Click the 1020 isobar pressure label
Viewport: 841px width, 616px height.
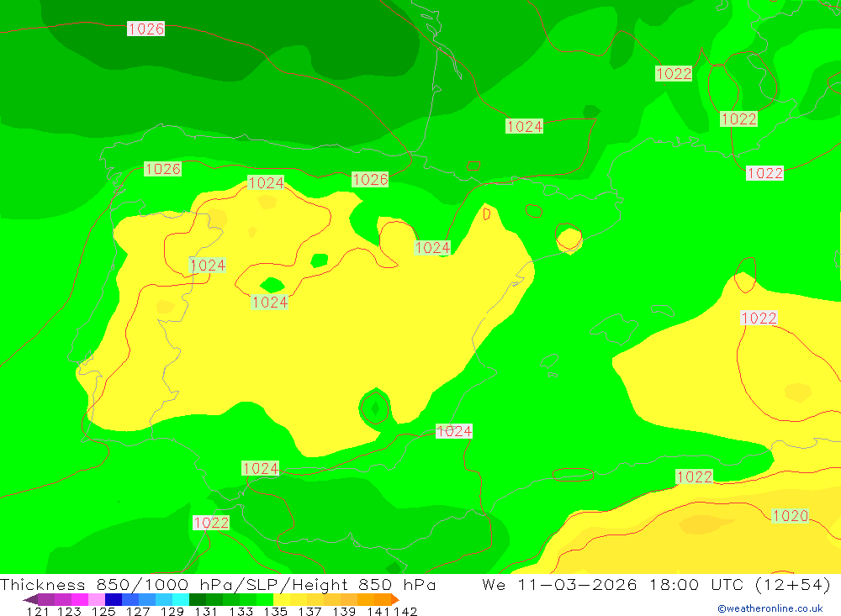[790, 516]
